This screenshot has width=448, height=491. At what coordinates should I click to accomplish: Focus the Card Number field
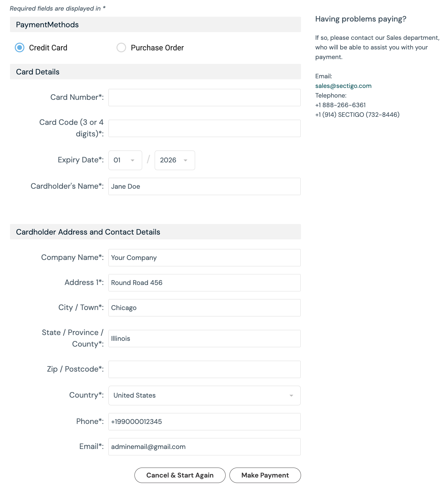(x=204, y=98)
